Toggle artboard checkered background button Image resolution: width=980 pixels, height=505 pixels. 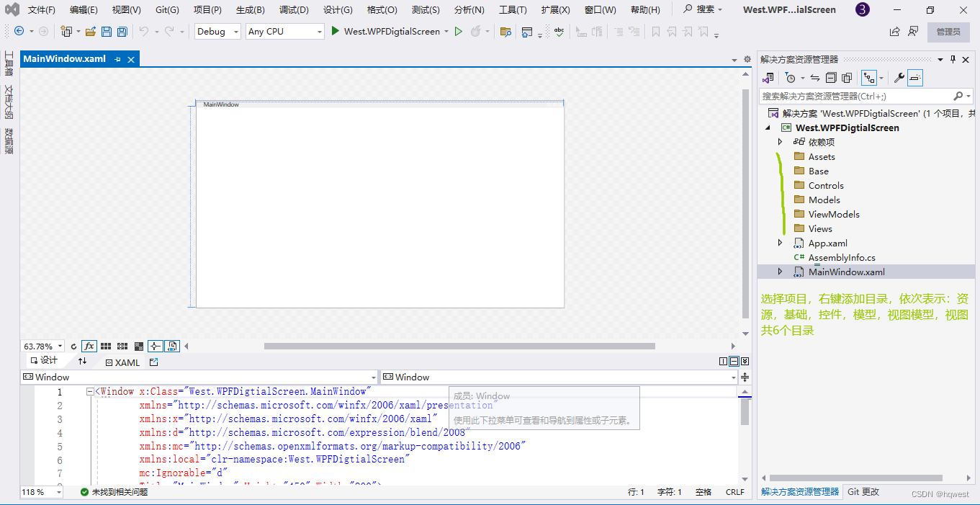139,347
